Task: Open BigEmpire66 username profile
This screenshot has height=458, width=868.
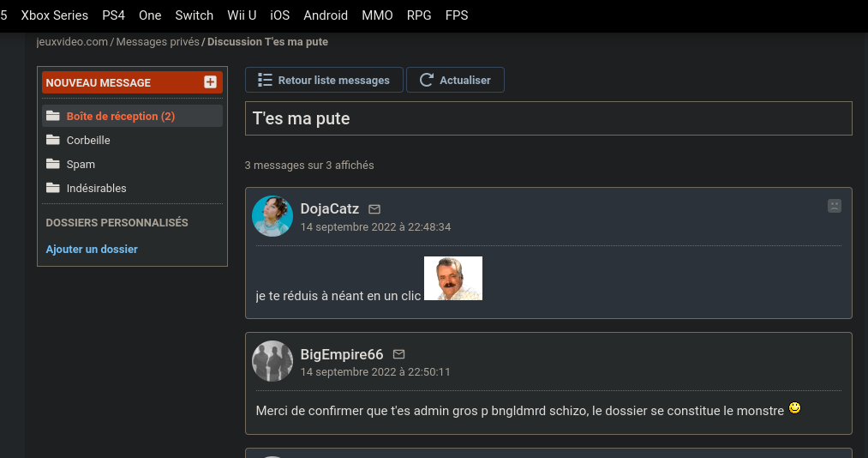Action: coord(342,354)
